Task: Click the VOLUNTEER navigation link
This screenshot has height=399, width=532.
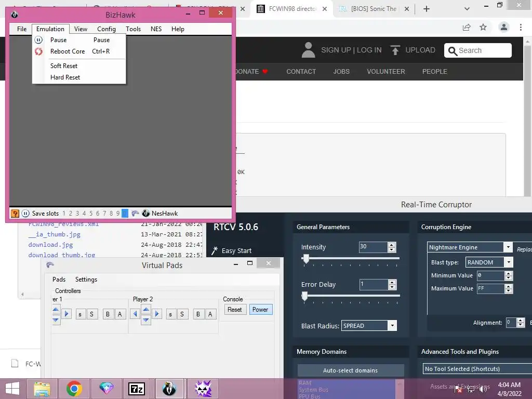Action: tap(386, 72)
